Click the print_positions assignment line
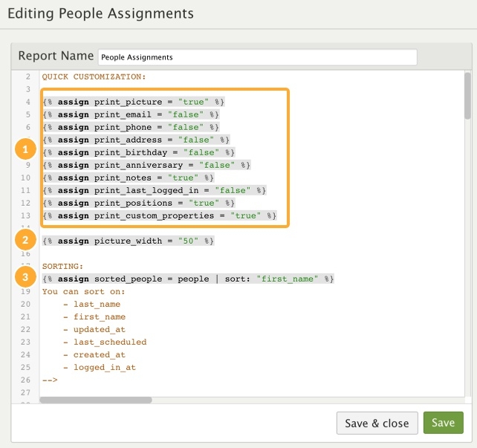This screenshot has height=448, width=477. (x=139, y=203)
